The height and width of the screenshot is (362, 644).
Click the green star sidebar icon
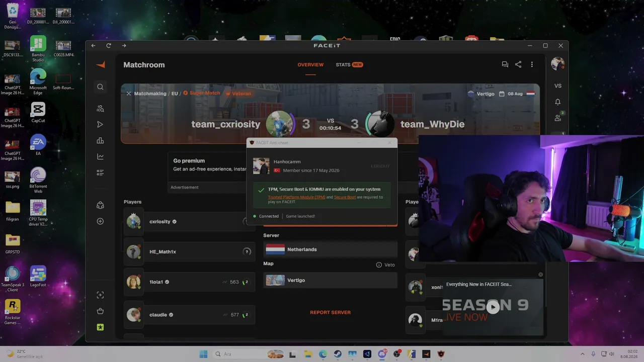point(100,327)
